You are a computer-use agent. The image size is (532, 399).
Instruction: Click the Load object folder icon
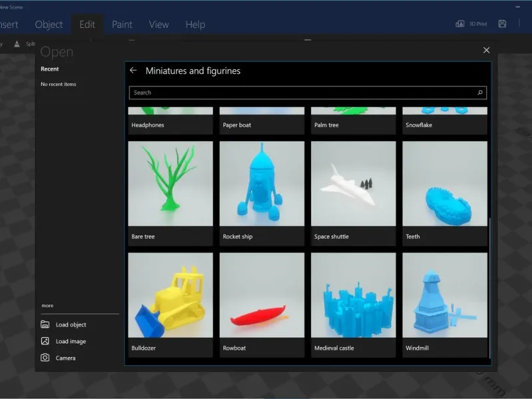[x=45, y=325]
